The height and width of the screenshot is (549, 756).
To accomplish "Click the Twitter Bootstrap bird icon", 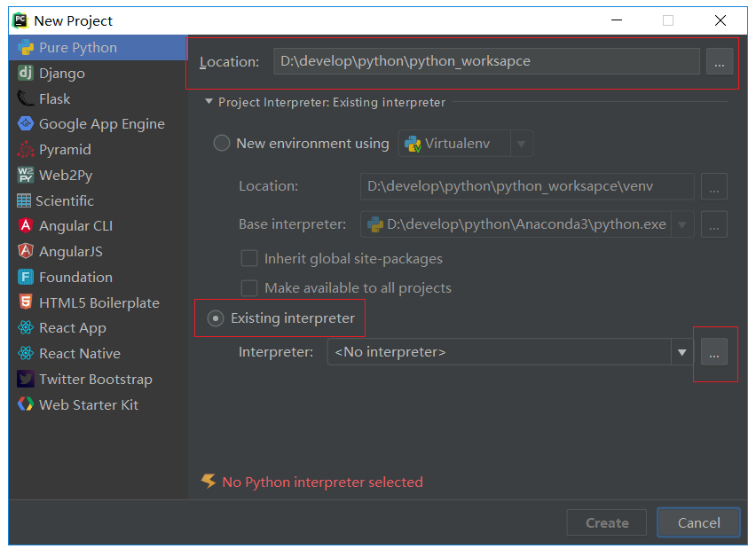I will (x=26, y=379).
